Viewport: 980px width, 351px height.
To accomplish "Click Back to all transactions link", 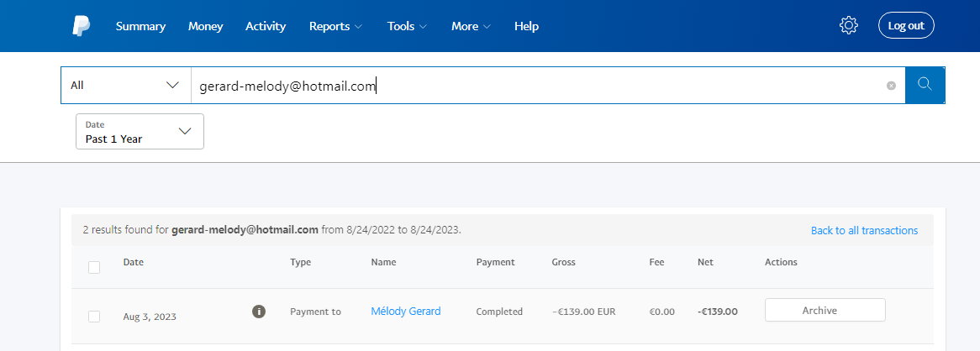I will click(x=864, y=230).
